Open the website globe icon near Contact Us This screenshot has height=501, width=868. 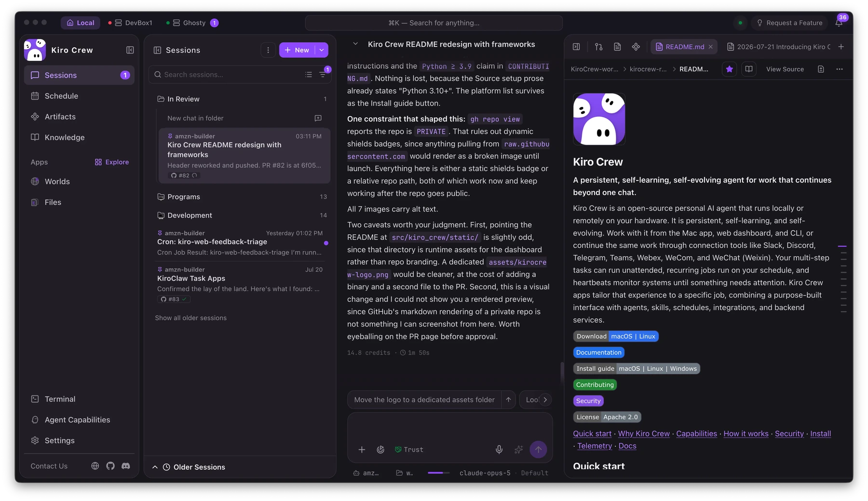(x=95, y=466)
